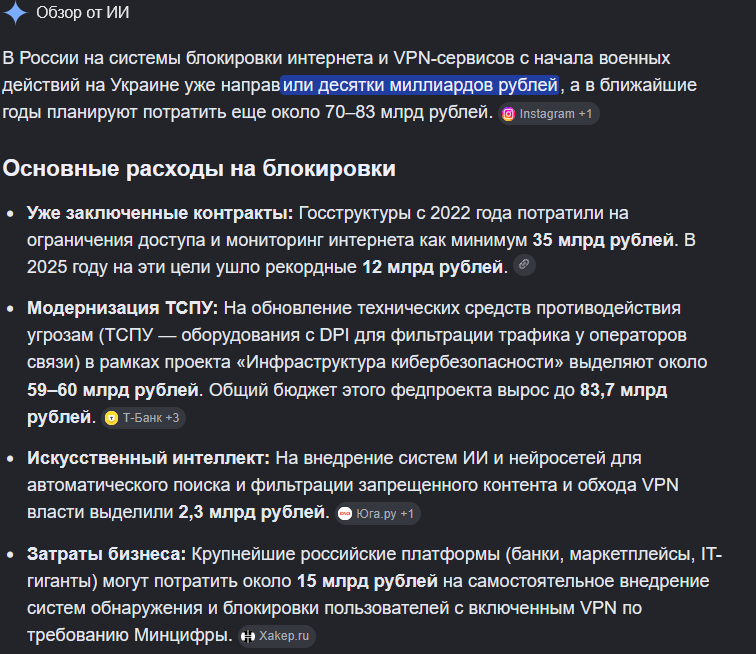Open the chain link source icon
The height and width of the screenshot is (654, 756).
point(524,265)
